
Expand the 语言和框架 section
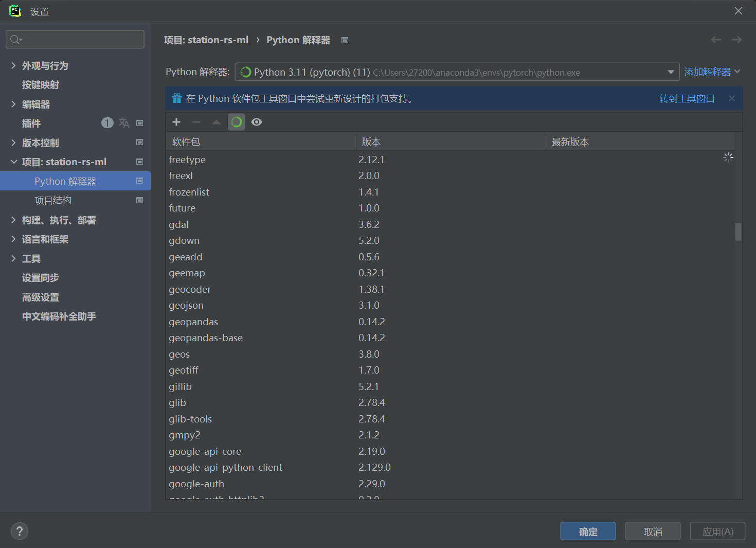pos(13,239)
